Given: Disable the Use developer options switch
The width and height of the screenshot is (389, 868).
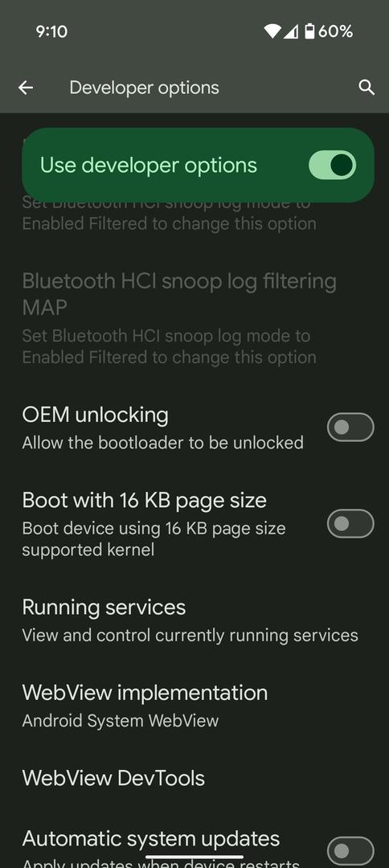Looking at the screenshot, I should coord(332,165).
